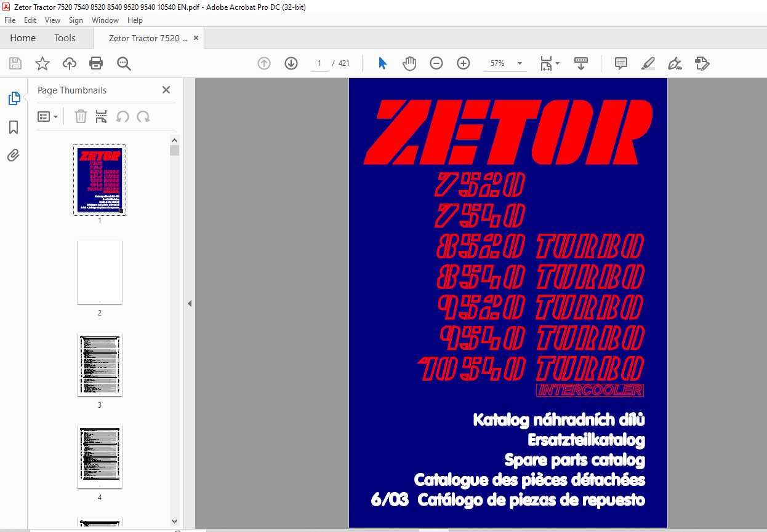Screen dimensions: 767x532
Task: Go to previous page arrow
Action: tap(264, 63)
